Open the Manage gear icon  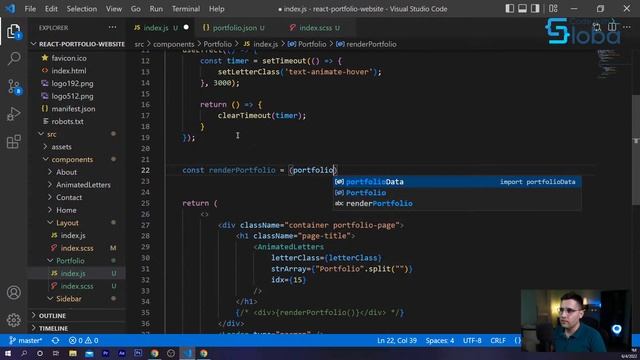13,320
